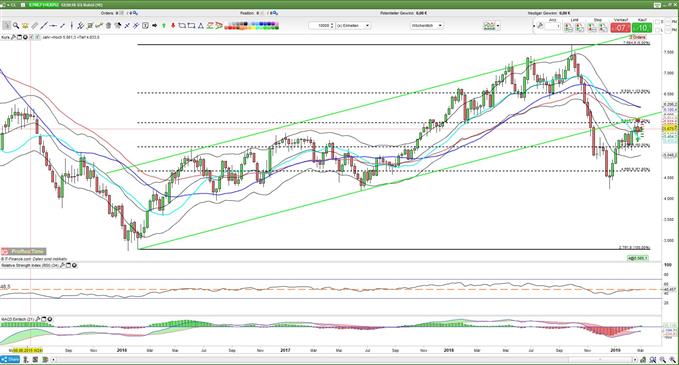The height and width of the screenshot is (365, 679).
Task: Click the quantity input field
Action: point(320,26)
